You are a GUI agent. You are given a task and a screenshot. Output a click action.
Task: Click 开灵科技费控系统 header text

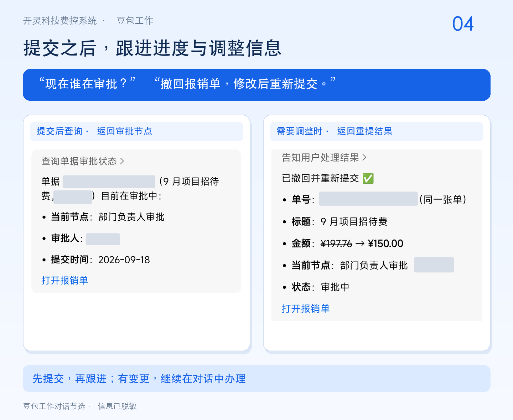(x=60, y=21)
